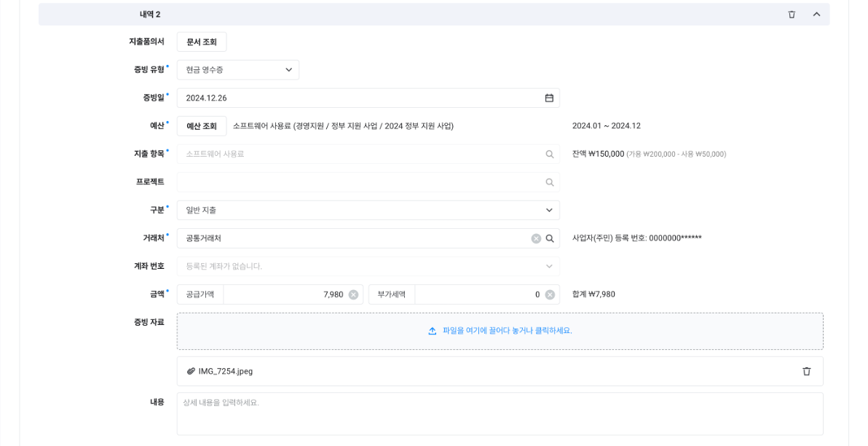The image size is (868, 446).
Task: Open the calendar picker for 증빙일
Action: (x=549, y=98)
